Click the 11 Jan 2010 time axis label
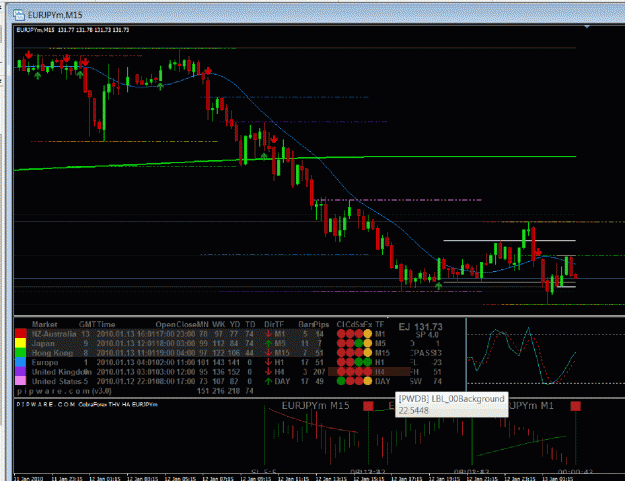The height and width of the screenshot is (481, 625). [x=28, y=478]
